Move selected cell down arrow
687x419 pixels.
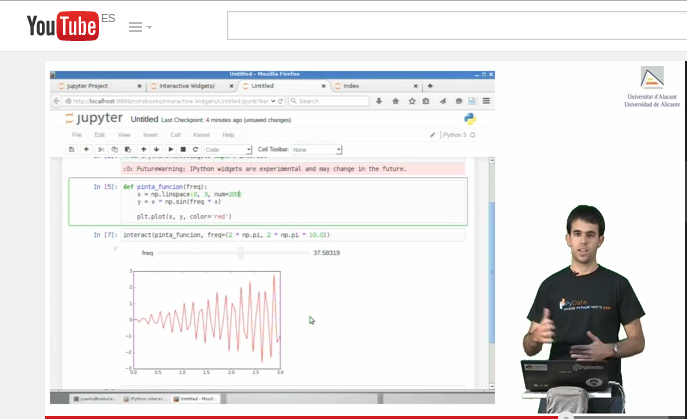156,149
